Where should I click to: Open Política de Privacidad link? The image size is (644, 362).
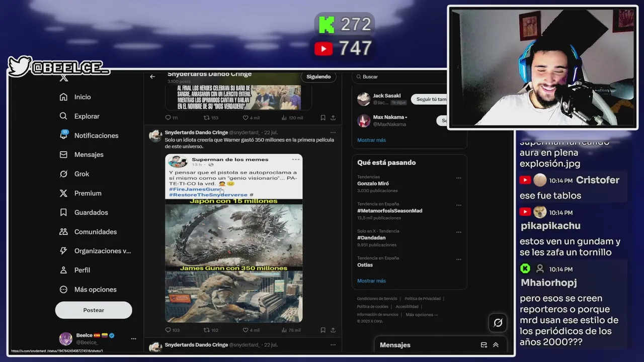pos(422,299)
